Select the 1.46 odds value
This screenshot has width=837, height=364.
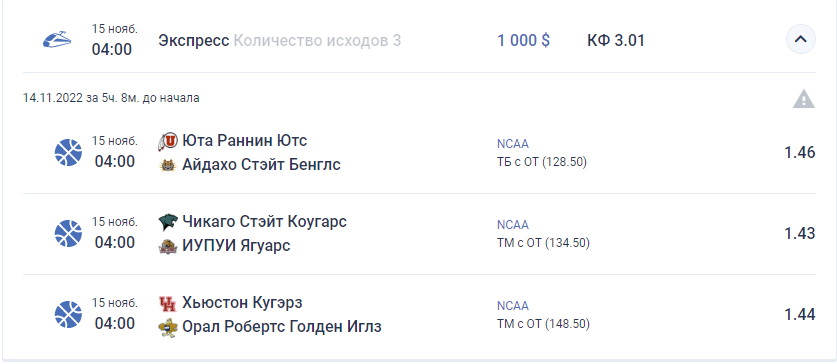800,153
